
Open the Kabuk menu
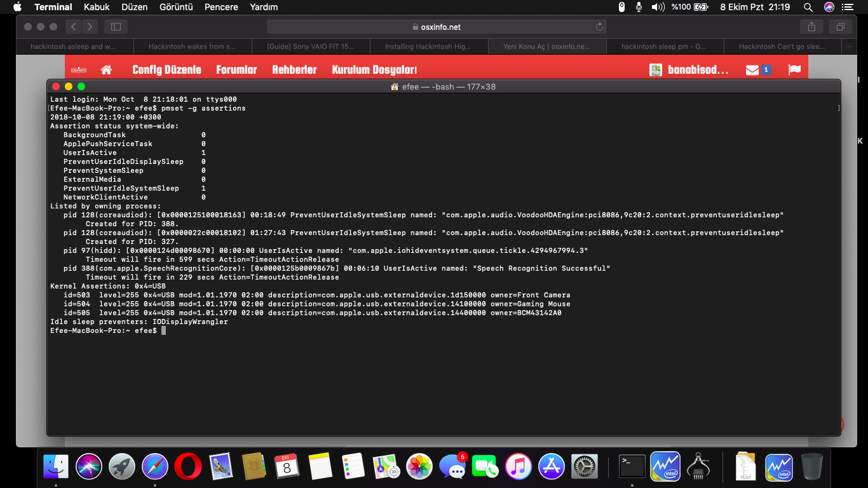(97, 7)
